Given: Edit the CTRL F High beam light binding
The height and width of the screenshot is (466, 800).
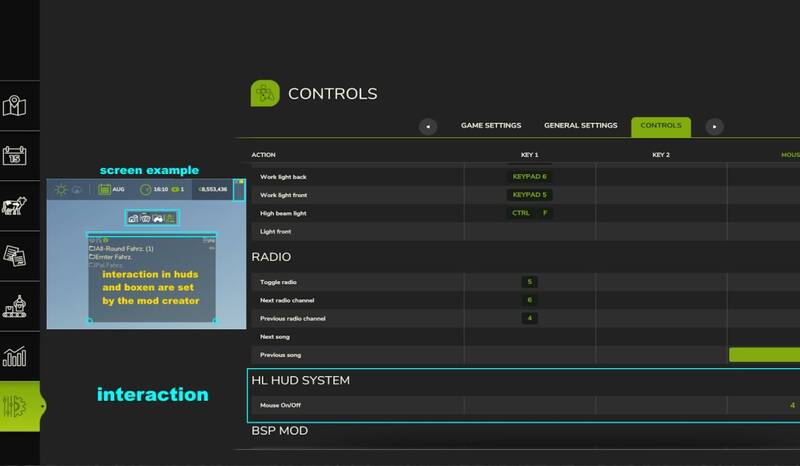Looking at the screenshot, I should point(529,213).
